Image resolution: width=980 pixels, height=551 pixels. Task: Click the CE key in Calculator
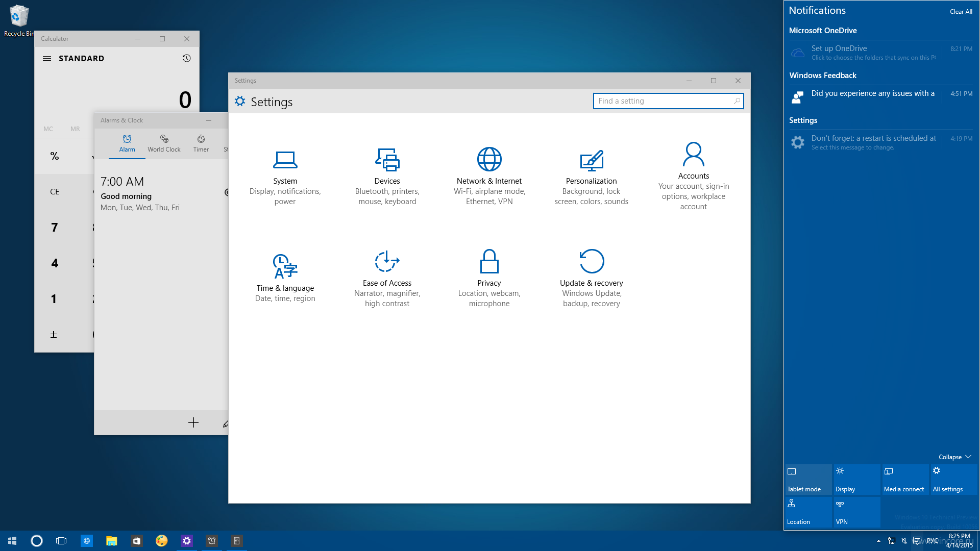point(55,192)
